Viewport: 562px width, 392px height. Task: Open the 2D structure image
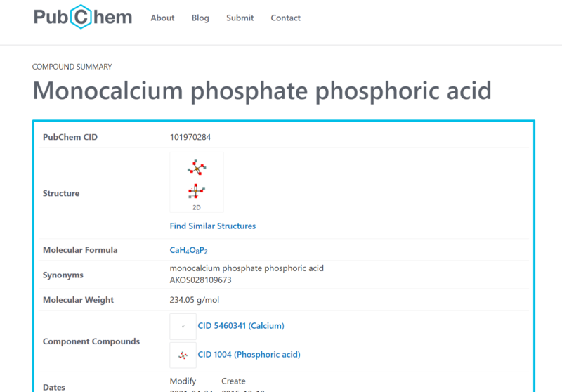coord(197,182)
